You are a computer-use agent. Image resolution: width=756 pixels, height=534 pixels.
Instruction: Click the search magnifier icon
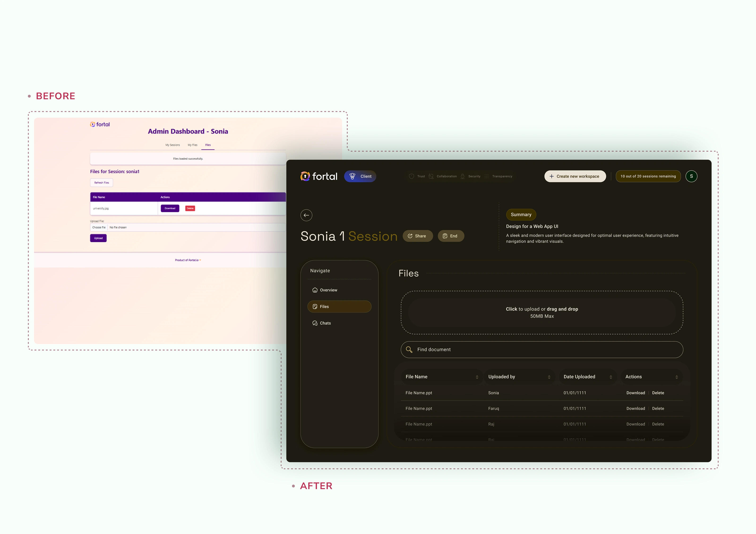(409, 350)
